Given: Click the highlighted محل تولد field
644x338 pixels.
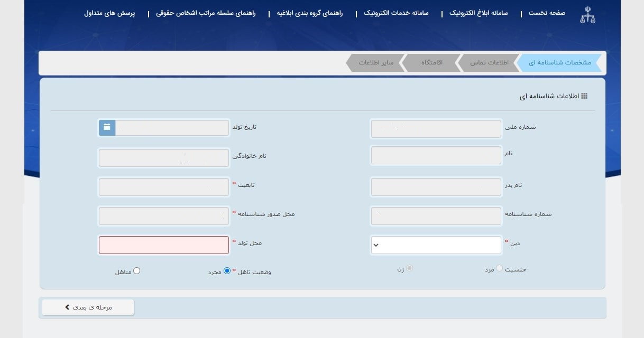Looking at the screenshot, I should (164, 245).
